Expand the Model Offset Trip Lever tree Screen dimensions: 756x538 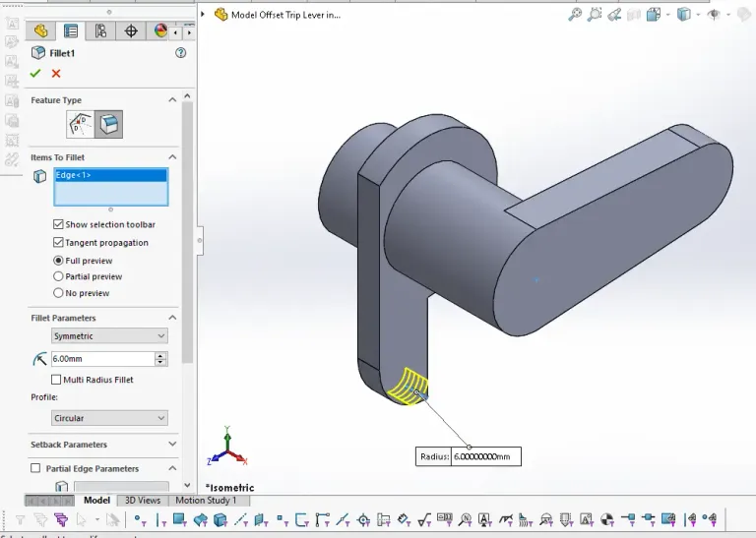203,15
